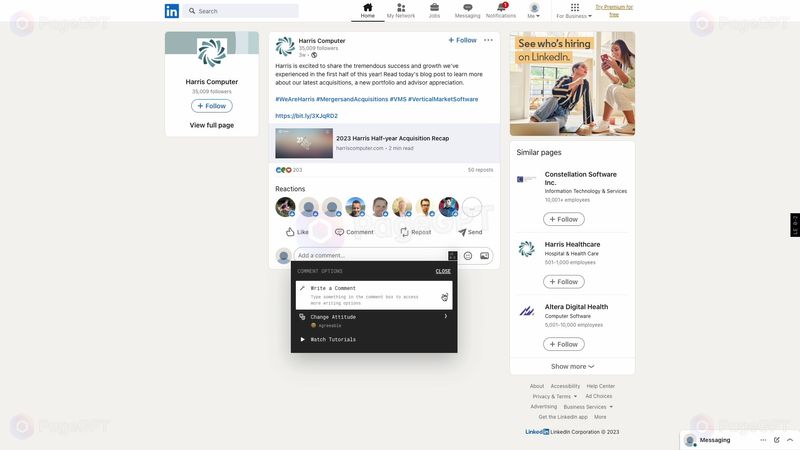
Task: Open View full page link
Action: (x=212, y=125)
